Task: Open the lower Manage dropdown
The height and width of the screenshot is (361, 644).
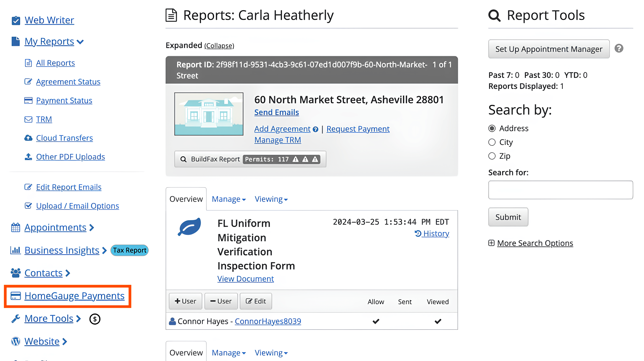Action: pyautogui.click(x=229, y=353)
